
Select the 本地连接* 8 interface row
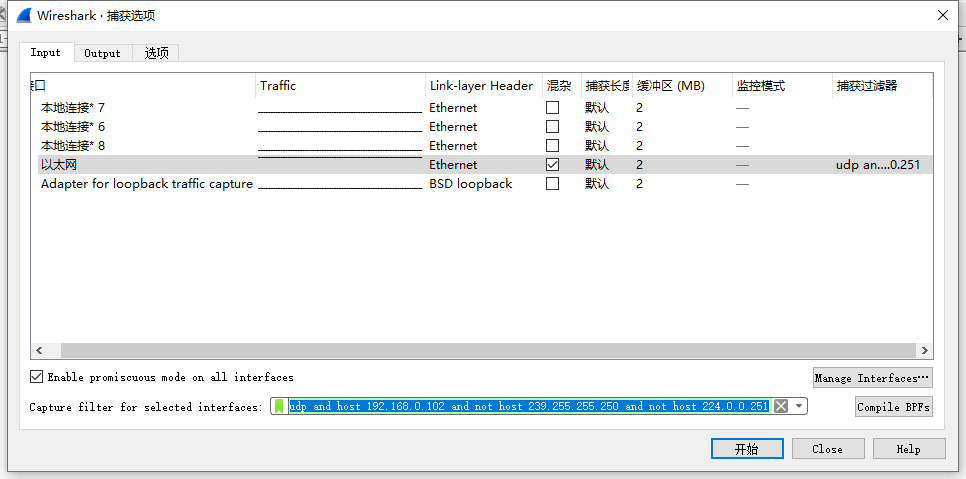tap(482, 146)
